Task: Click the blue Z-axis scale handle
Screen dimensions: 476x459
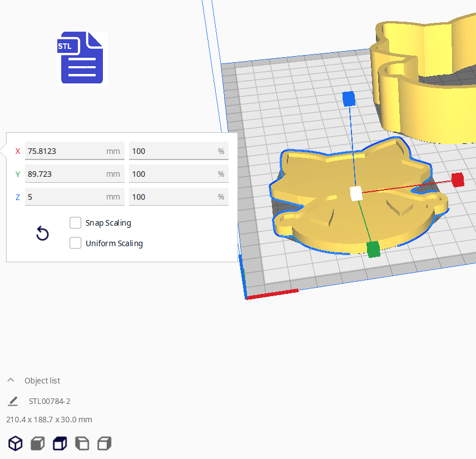Action: [349, 99]
